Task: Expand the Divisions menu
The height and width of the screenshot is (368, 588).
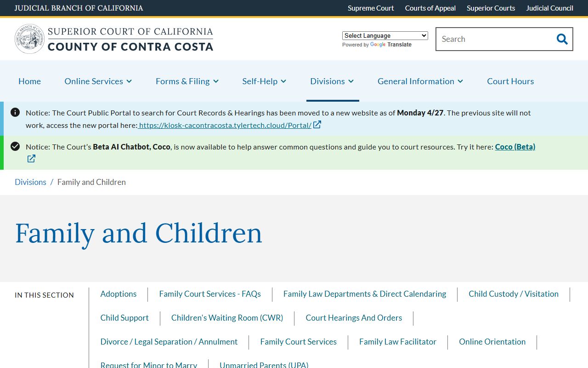Action: click(x=332, y=81)
